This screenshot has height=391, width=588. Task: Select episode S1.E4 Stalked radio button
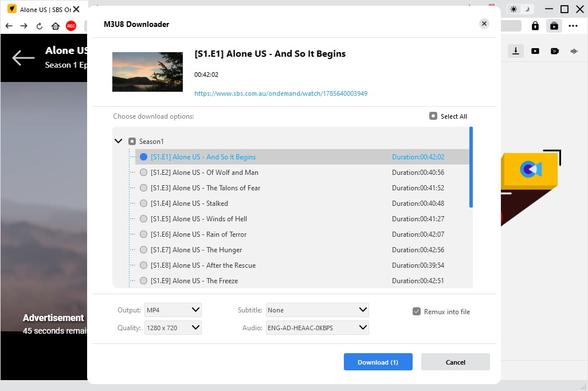pos(144,204)
